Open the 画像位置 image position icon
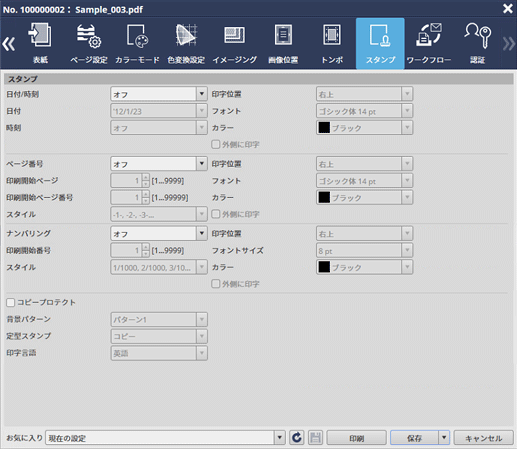517x449 pixels. (x=283, y=43)
